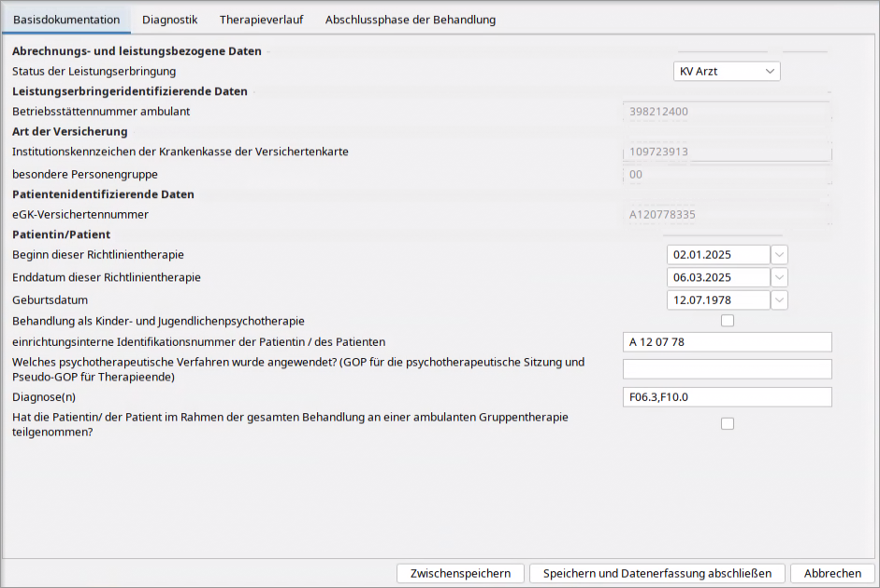Image resolution: width=880 pixels, height=588 pixels.
Task: Click the 'Behandlung als Kinder- und Jugendlichenpsychotherapie' label
Action: 158,321
